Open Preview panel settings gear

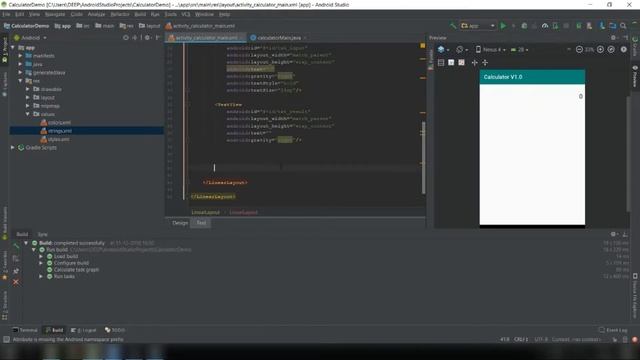pos(613,38)
